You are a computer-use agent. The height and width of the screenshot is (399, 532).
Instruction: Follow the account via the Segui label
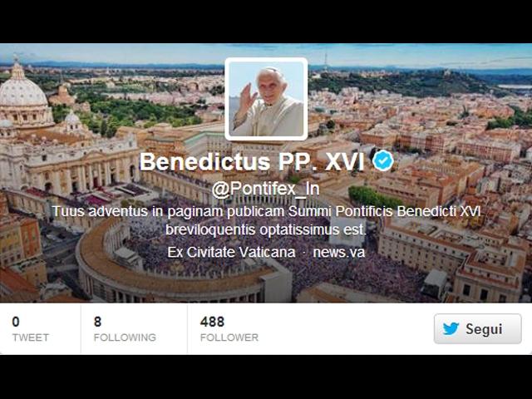pyautogui.click(x=484, y=329)
